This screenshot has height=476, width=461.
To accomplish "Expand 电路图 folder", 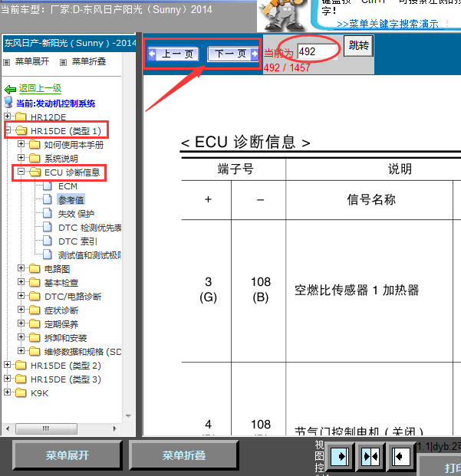I will [21, 268].
